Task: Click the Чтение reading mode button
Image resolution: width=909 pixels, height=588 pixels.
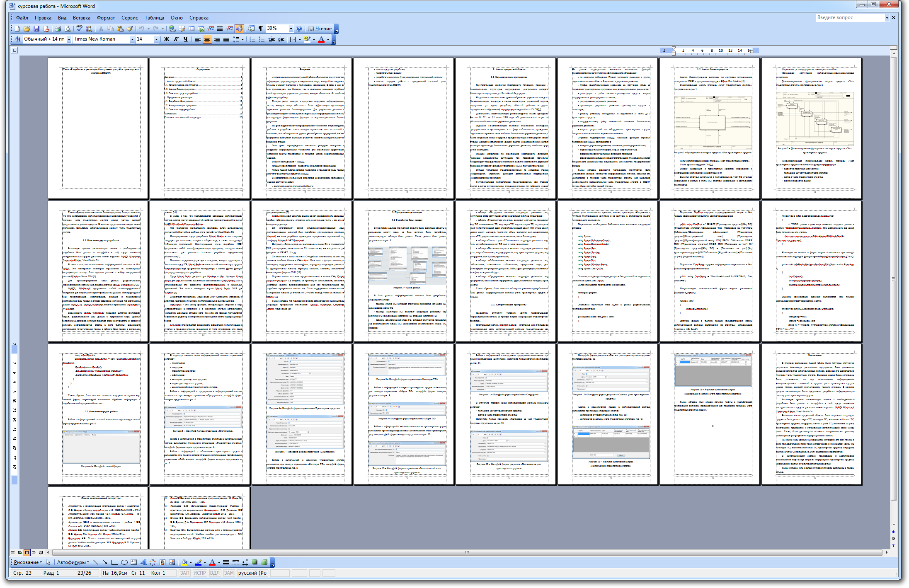Action: click(x=320, y=29)
